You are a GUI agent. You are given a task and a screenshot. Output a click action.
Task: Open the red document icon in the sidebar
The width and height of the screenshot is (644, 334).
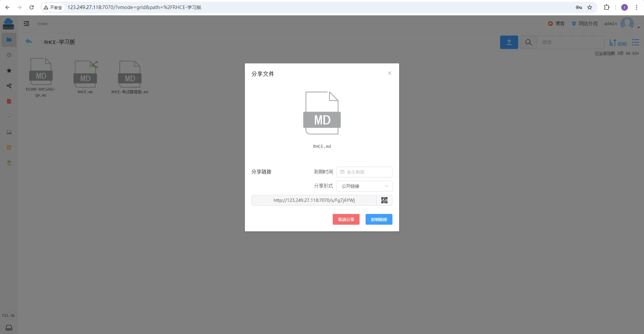tap(9, 101)
